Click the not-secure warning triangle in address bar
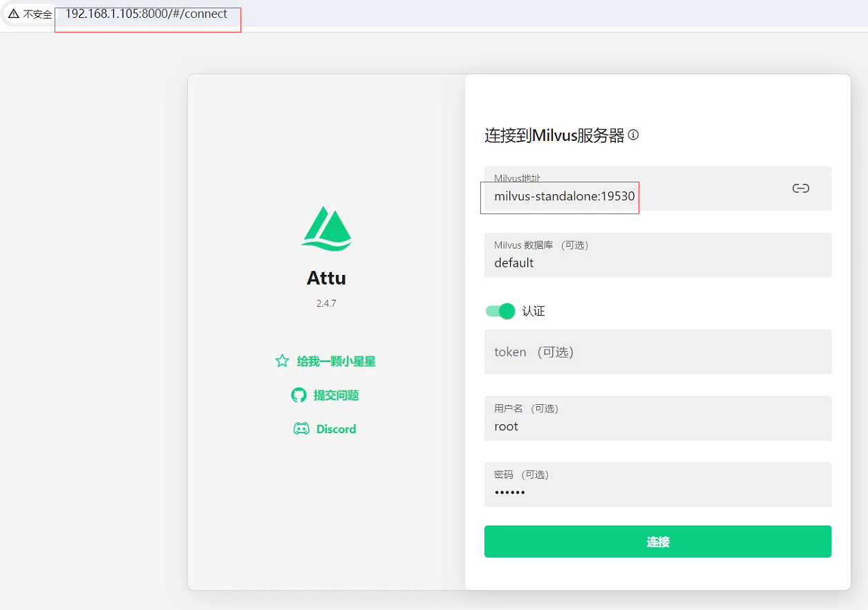The height and width of the screenshot is (610, 868). point(14,14)
